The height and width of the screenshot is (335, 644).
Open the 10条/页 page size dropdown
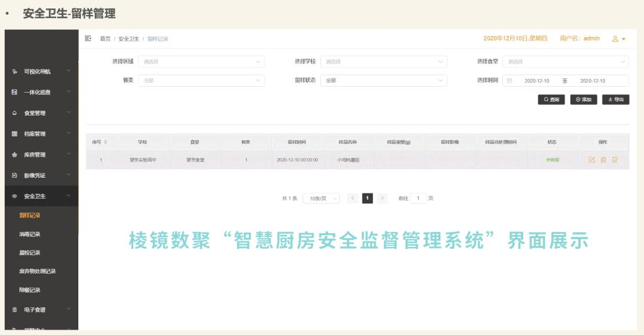321,199
